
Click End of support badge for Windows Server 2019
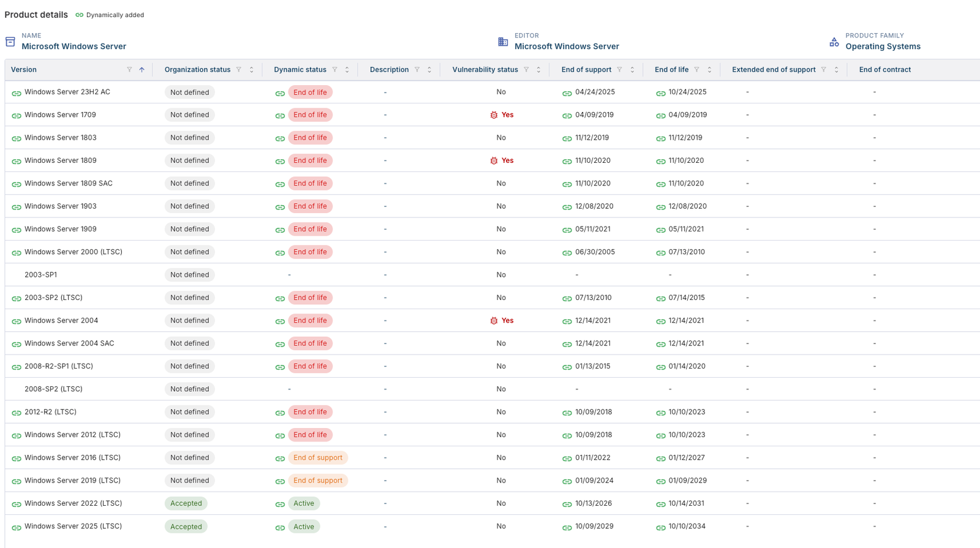coord(318,481)
